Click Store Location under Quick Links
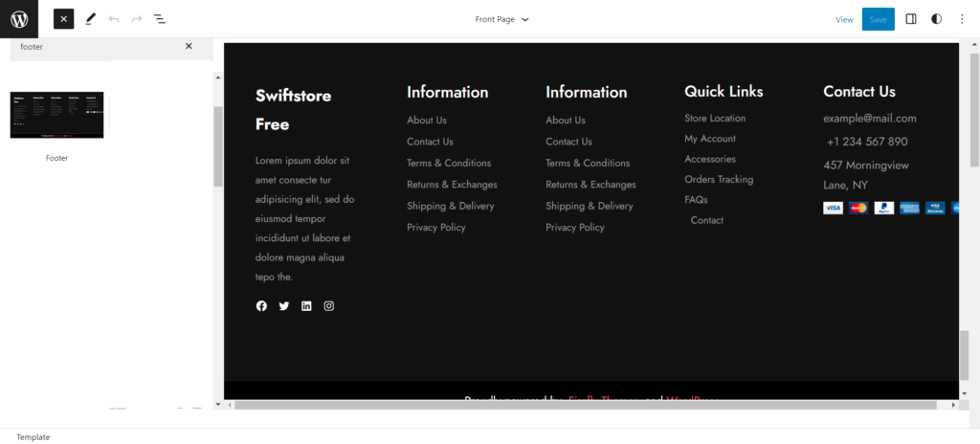 pos(715,119)
